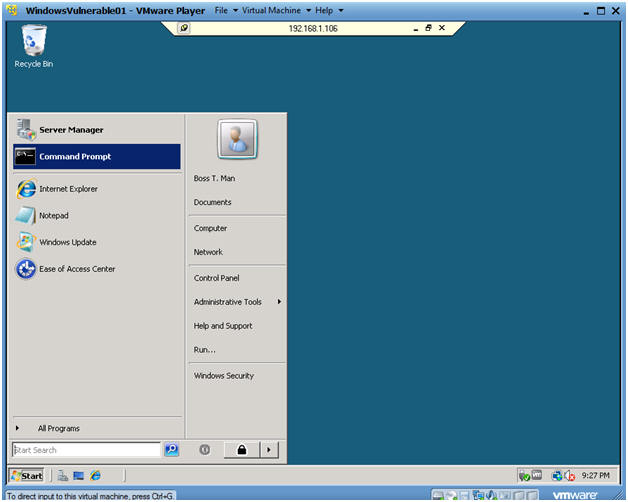Image resolution: width=628 pixels, height=502 pixels.
Task: Click the VMware Tools tray icon
Action: point(537,475)
